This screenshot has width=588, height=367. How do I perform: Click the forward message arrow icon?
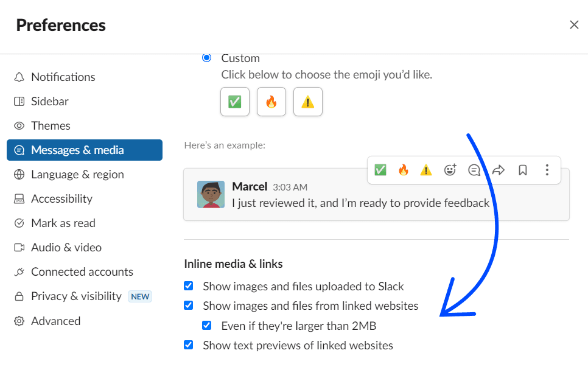click(x=499, y=170)
